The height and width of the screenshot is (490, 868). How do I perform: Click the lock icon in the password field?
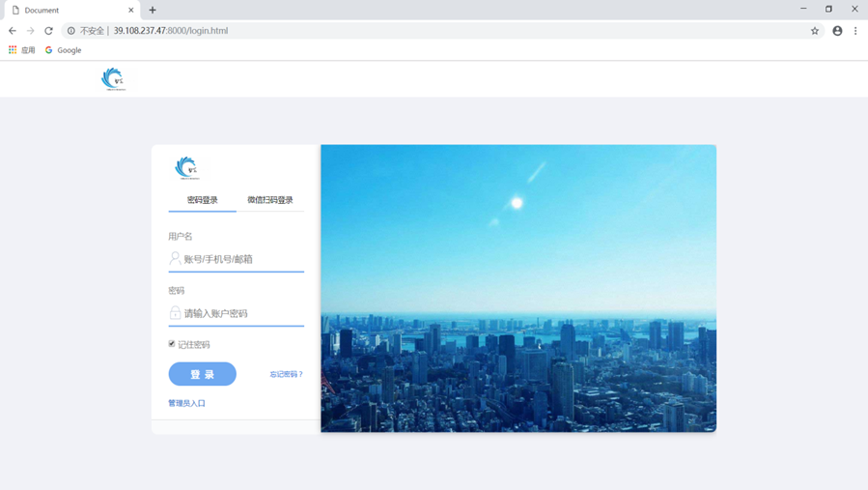[175, 312]
